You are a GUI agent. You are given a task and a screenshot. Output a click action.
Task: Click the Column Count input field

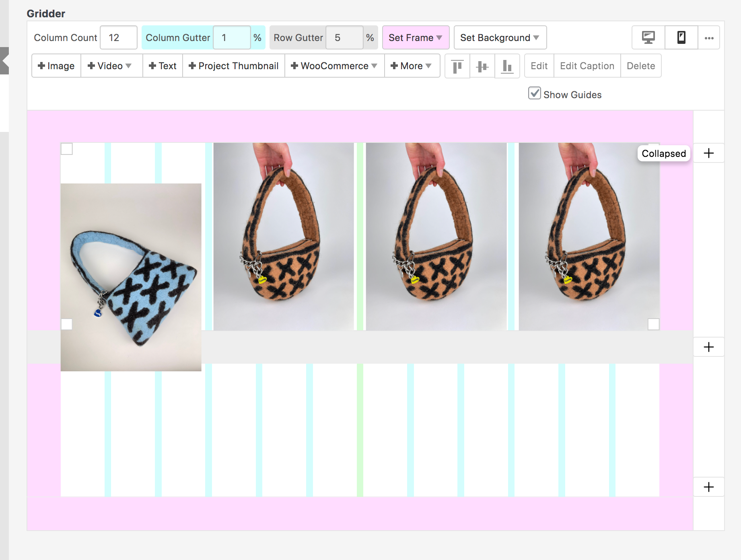point(118,38)
